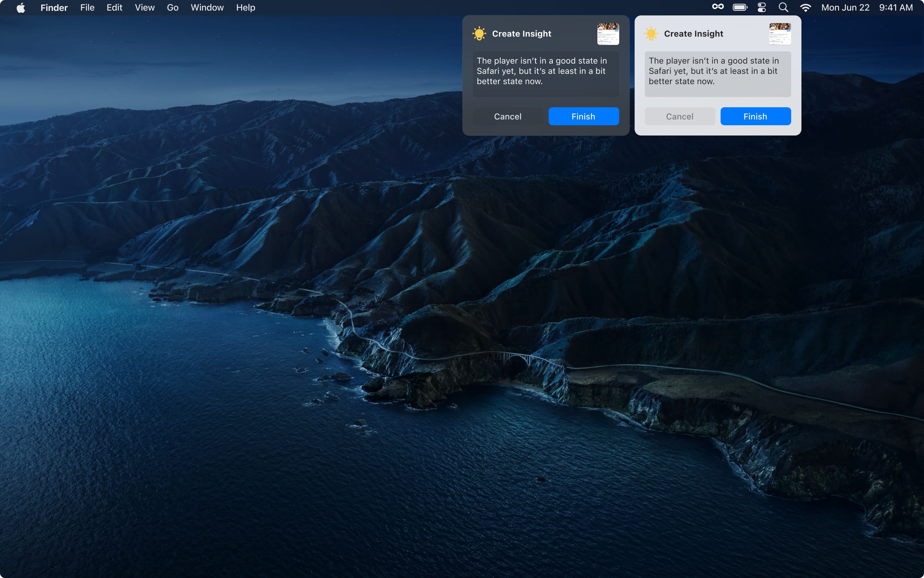Click the infinity loop menu bar icon

[718, 7]
